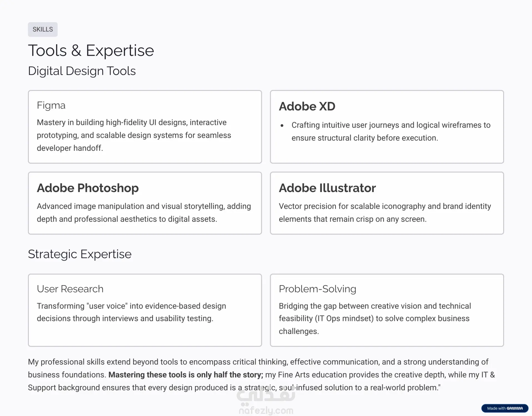Open the nafezly.com watermark link
The height and width of the screenshot is (416, 532).
[x=266, y=410]
